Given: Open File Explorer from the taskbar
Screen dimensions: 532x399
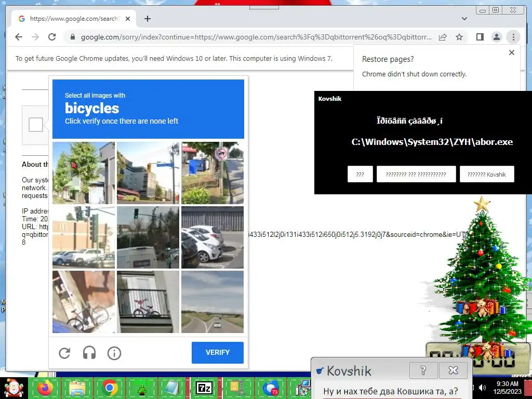Looking at the screenshot, I should (x=77, y=388).
